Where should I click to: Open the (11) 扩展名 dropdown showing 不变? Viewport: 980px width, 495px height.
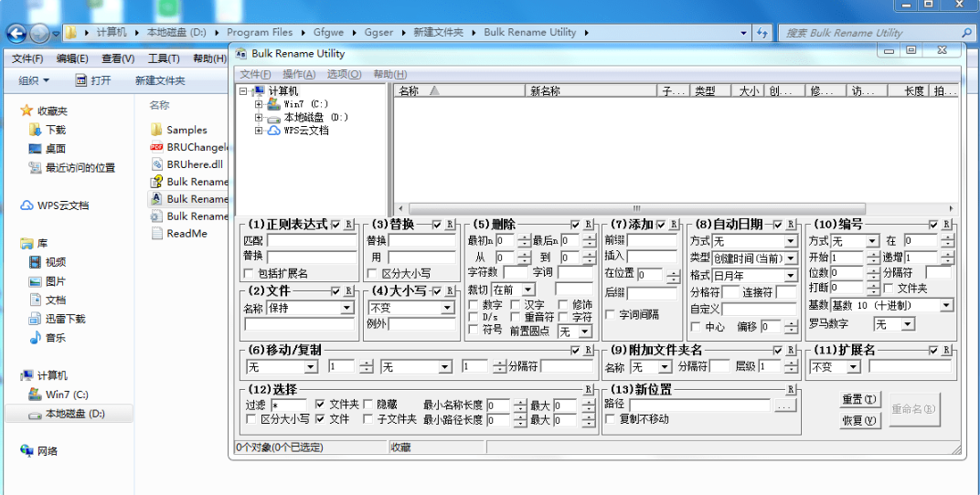click(854, 367)
